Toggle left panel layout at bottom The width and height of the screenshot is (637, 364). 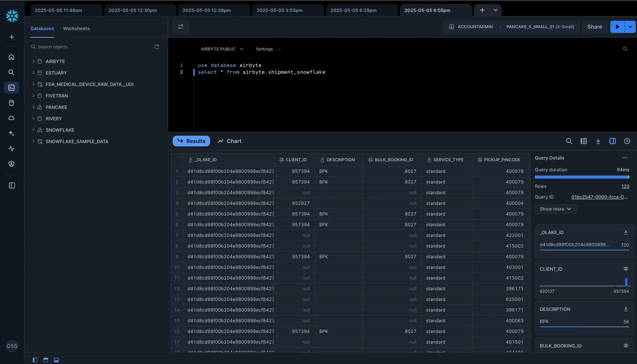point(35,360)
